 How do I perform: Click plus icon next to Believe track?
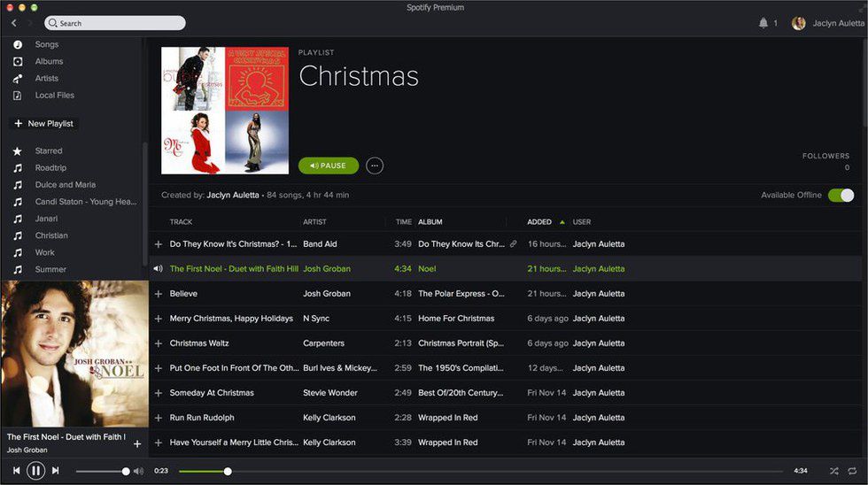click(x=159, y=294)
